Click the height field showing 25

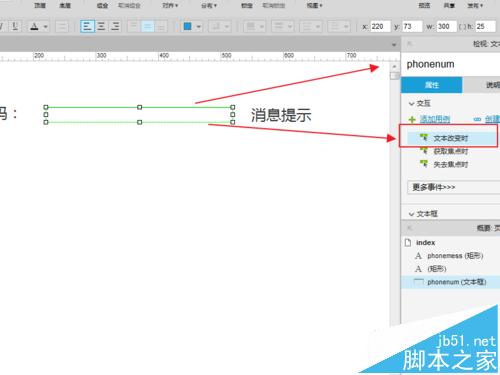pyautogui.click(x=485, y=26)
